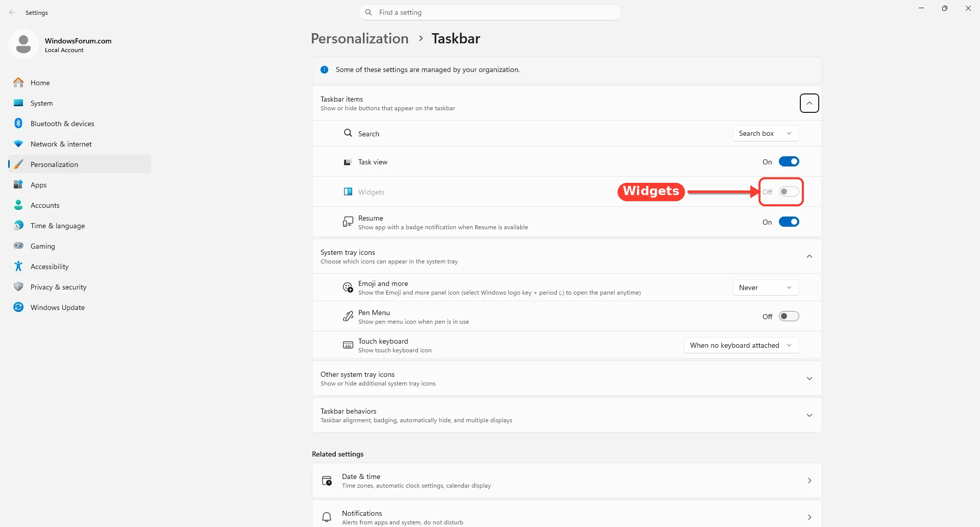Image resolution: width=980 pixels, height=527 pixels.
Task: Click in the Find a setting field
Action: (490, 12)
